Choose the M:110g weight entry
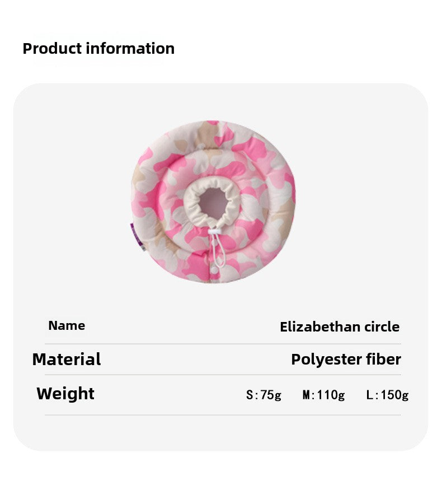 pos(323,395)
